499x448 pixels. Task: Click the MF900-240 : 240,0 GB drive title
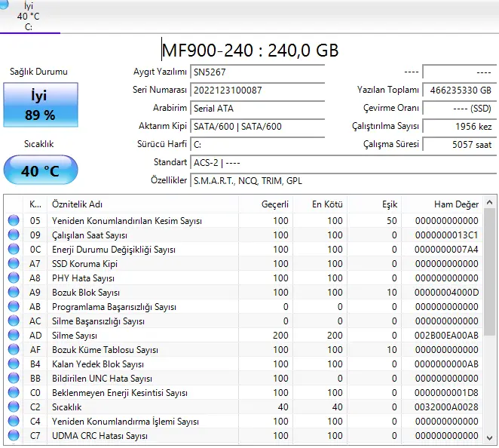coord(250,50)
